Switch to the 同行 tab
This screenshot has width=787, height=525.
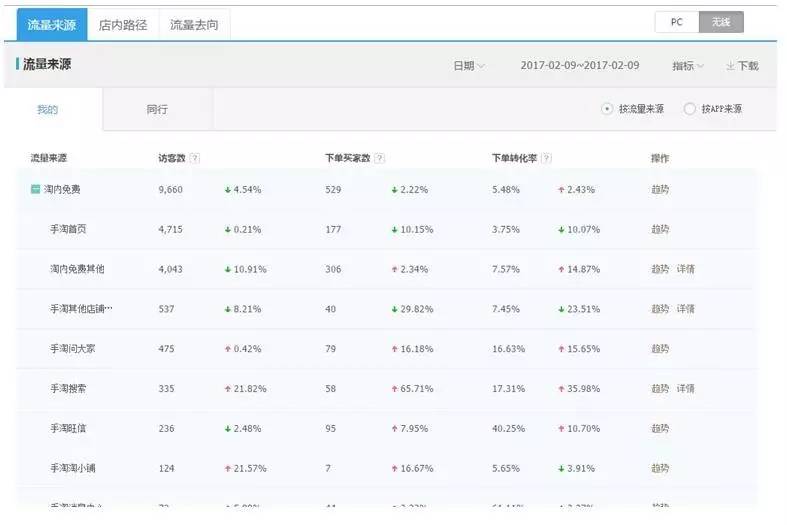click(x=157, y=109)
